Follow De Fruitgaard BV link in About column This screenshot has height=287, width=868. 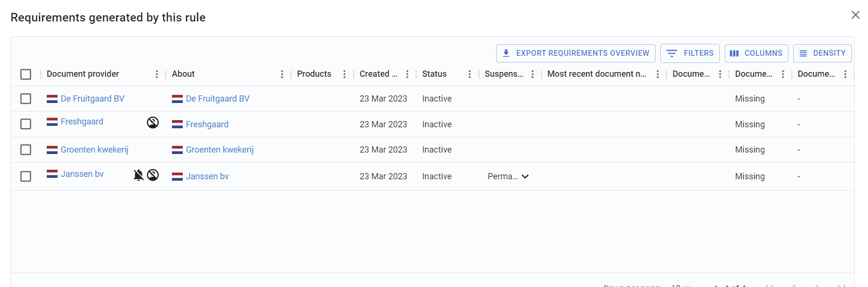coord(218,99)
